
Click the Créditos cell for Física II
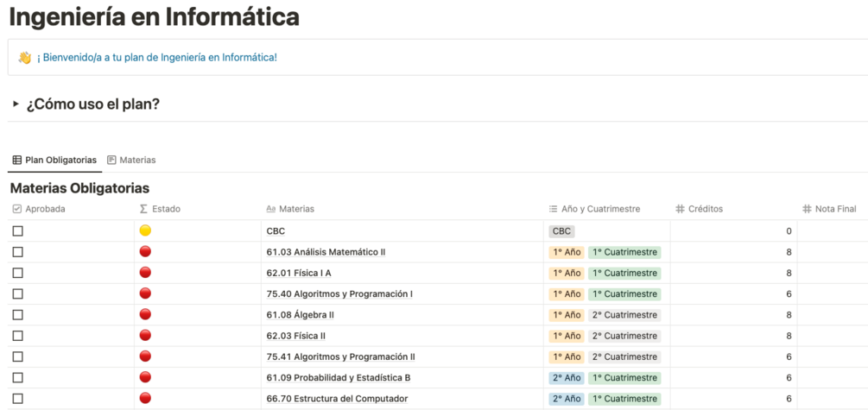[x=732, y=336]
